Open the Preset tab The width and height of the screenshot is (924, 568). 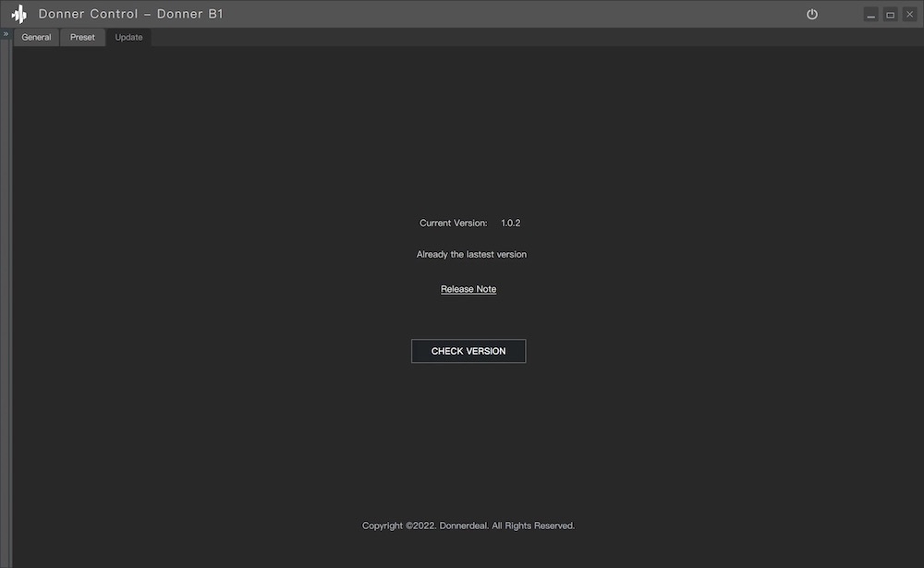coord(82,37)
